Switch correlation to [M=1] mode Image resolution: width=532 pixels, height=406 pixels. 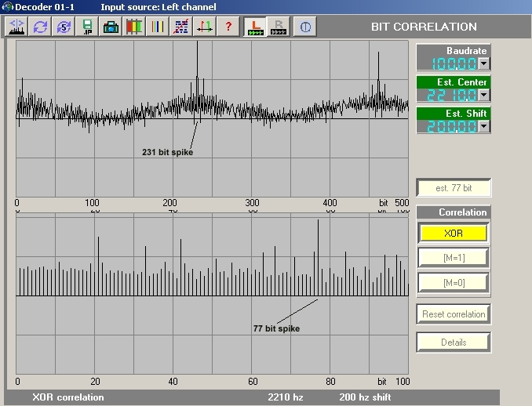453,257
